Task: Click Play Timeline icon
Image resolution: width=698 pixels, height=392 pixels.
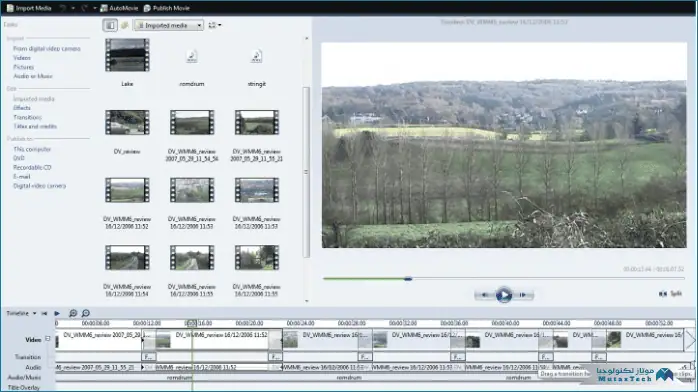Action: pyautogui.click(x=57, y=313)
